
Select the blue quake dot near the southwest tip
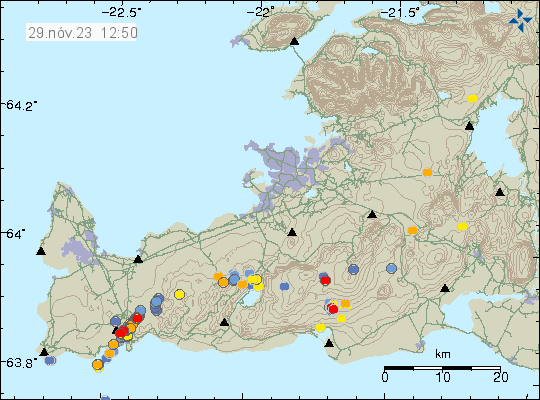coord(50,360)
